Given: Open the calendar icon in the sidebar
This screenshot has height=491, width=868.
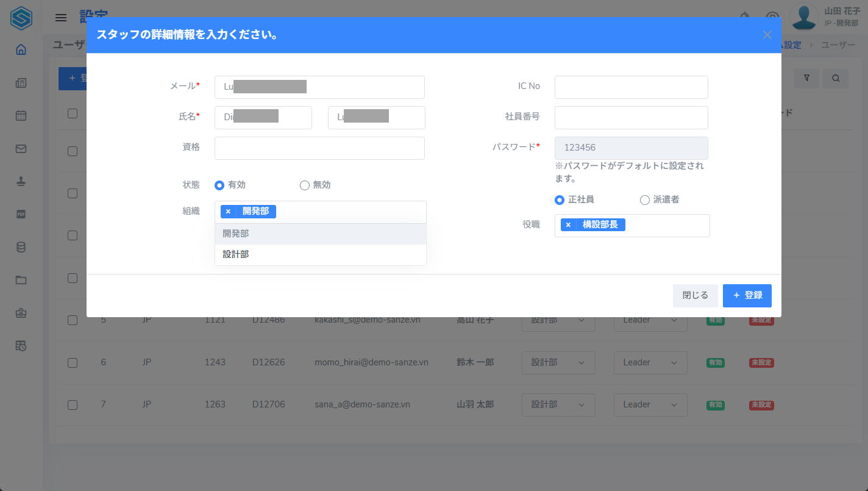Looking at the screenshot, I should pyautogui.click(x=21, y=115).
